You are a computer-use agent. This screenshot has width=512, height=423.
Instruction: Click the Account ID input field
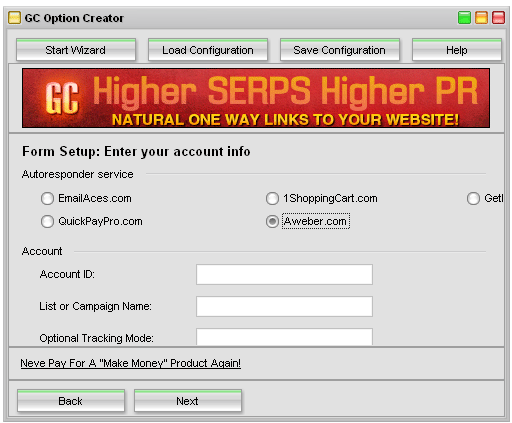[284, 274]
